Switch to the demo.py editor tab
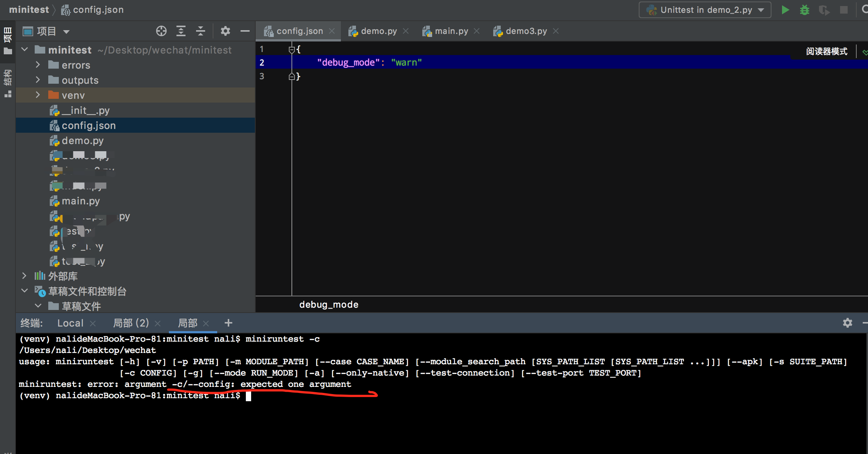 coord(378,31)
